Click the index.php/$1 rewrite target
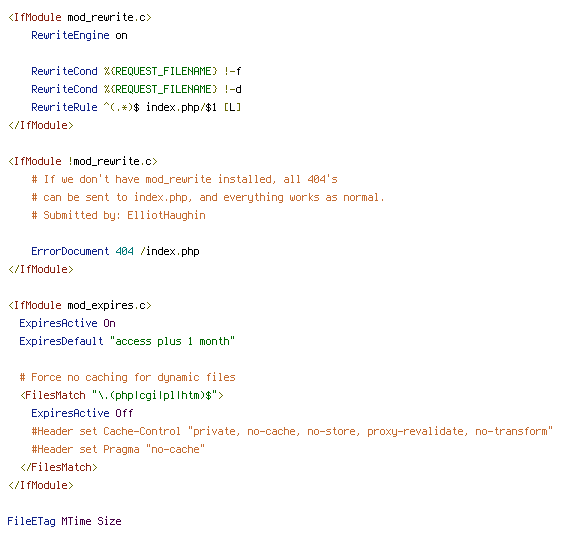This screenshot has height=538, width=562. [181, 107]
